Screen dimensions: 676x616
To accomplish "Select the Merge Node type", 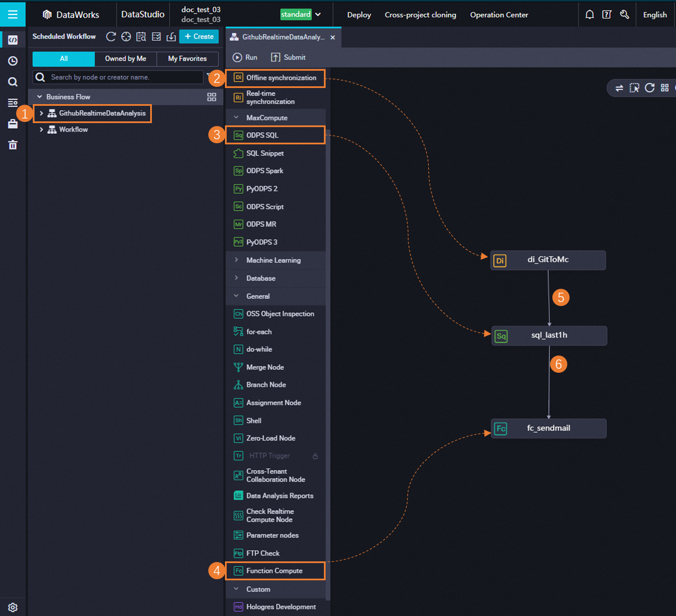I will (x=276, y=368).
